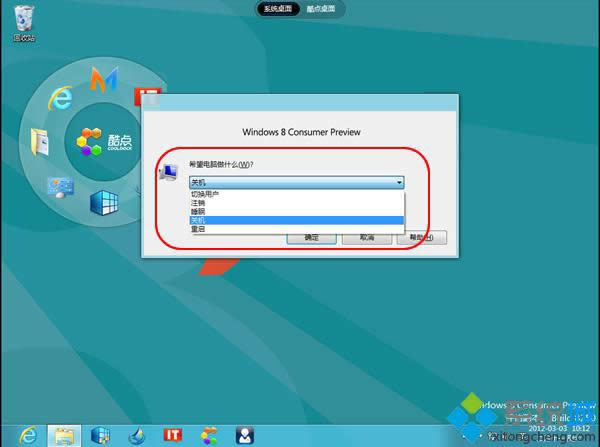This screenshot has width=600, height=447.
Task: Open the user contact icon in the taskbar
Action: tap(245, 436)
